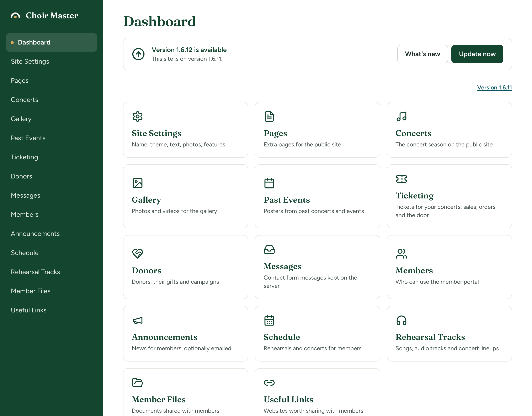This screenshot has height=416, width=532.
Task: Click the Site Settings gear icon
Action: [137, 116]
